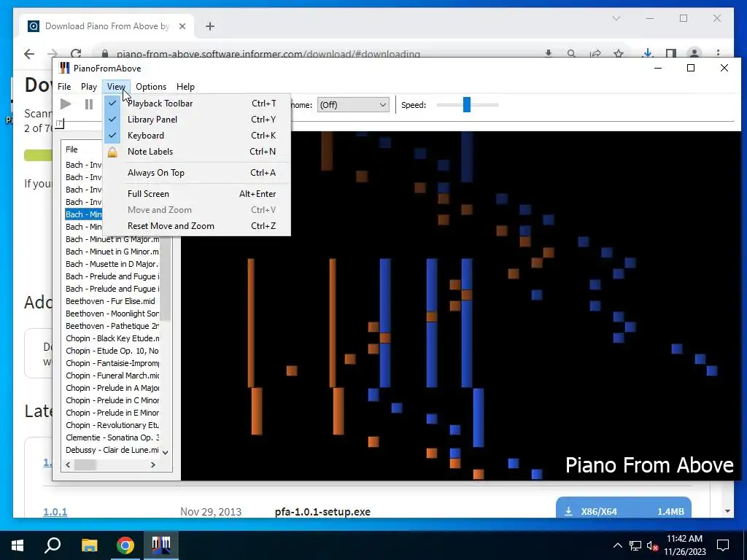Click Chrome profile avatar icon

pos(694,53)
